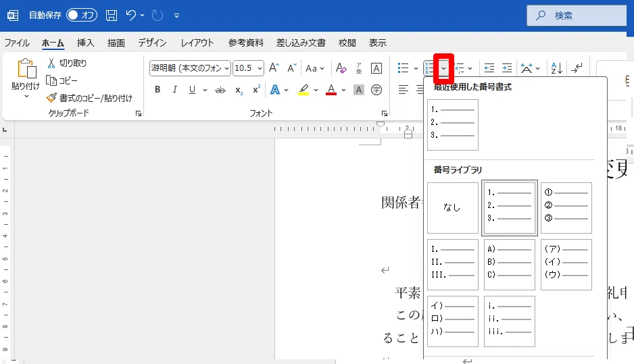Open the font size 10.5 dropdown
The width and height of the screenshot is (634, 364).
[x=259, y=68]
